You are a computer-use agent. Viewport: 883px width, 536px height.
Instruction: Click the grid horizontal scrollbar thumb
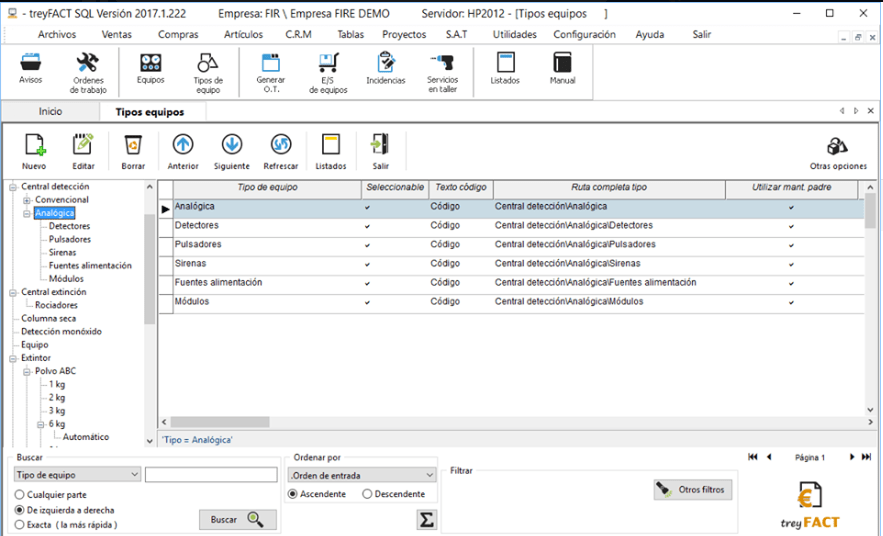tap(220, 422)
